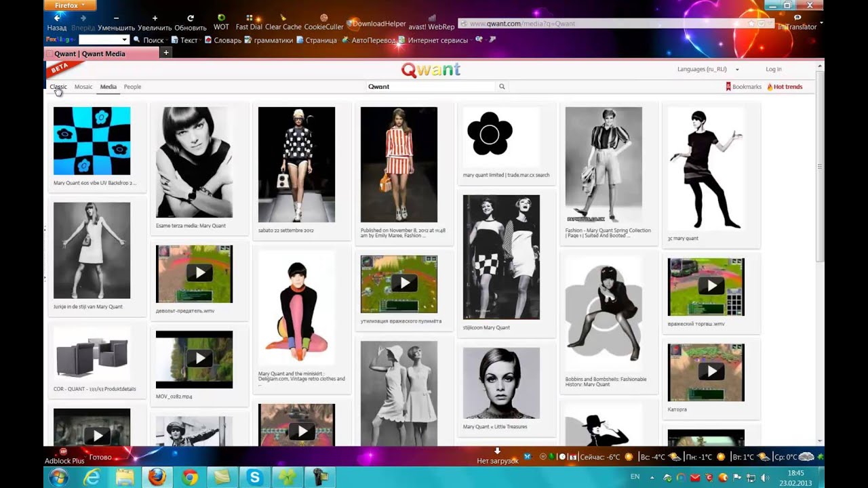Switch to the Classic tab

pyautogui.click(x=58, y=87)
